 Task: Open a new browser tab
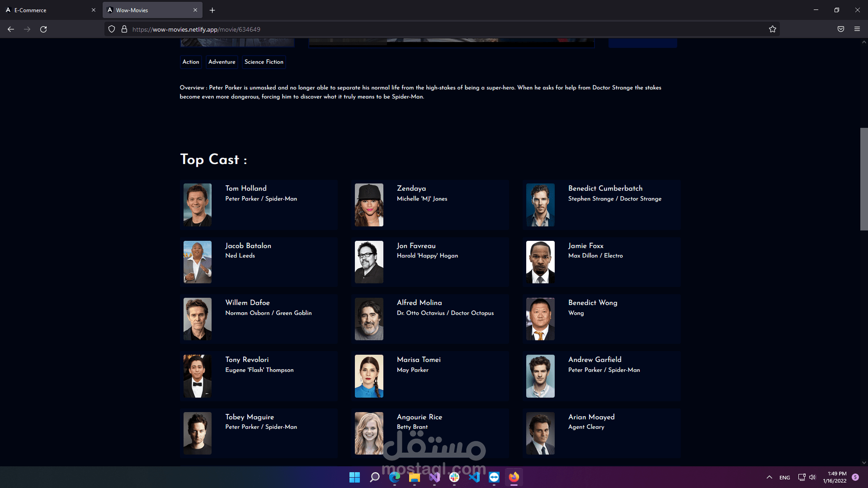(x=212, y=10)
